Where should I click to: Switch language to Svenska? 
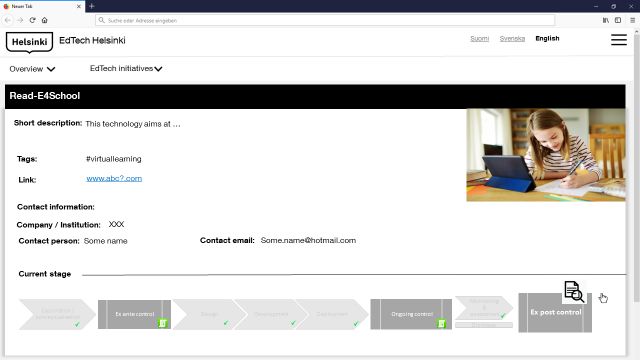pyautogui.click(x=512, y=38)
